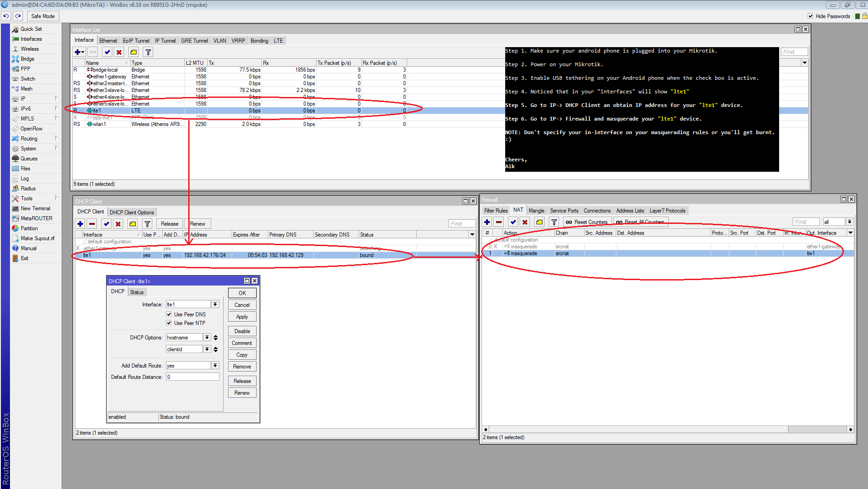Switch to the NAT tab in Firewall
This screenshot has width=868, height=489.
518,210
